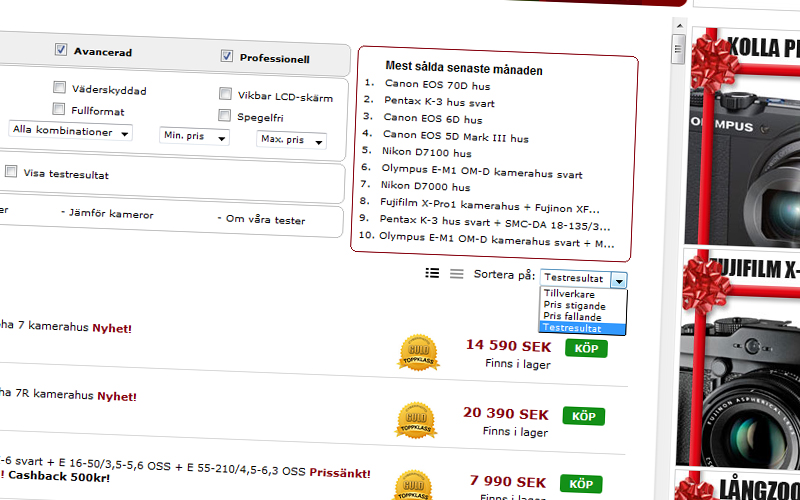Click Guld Toppklass badge beside 7 990 SEK
The height and width of the screenshot is (500, 800).
click(413, 486)
